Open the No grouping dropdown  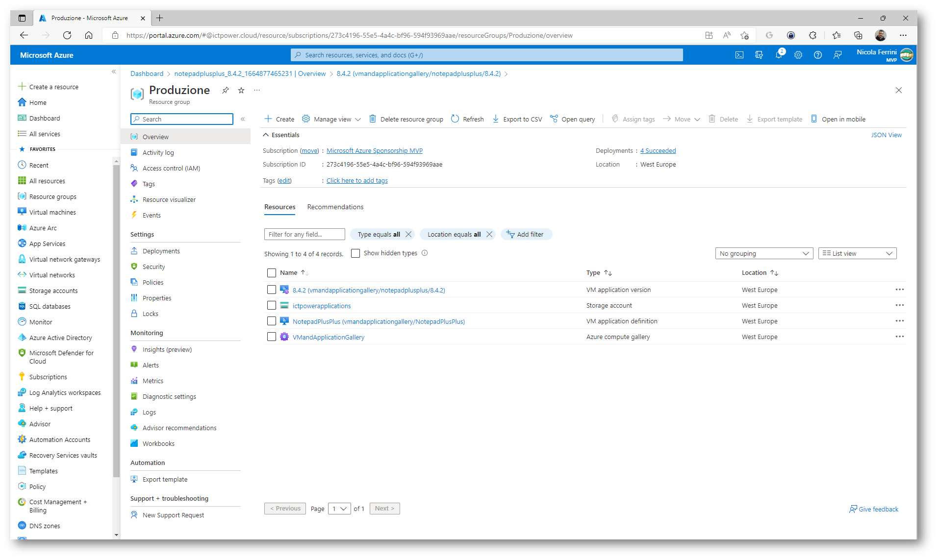click(x=764, y=253)
